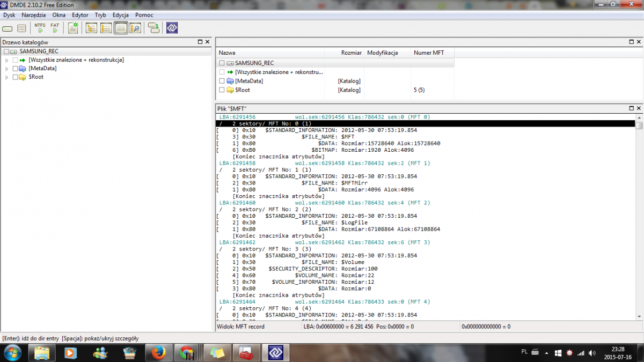Open the Okna menu

tap(59, 15)
